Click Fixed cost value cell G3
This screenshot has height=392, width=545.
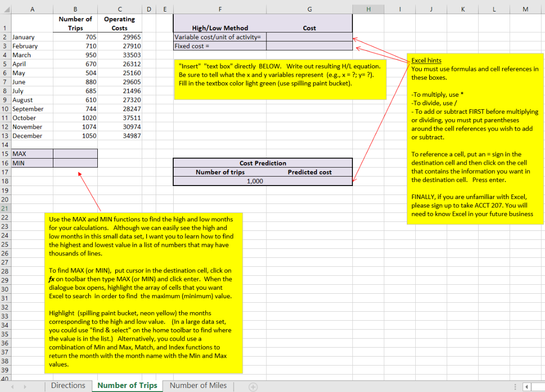point(309,46)
